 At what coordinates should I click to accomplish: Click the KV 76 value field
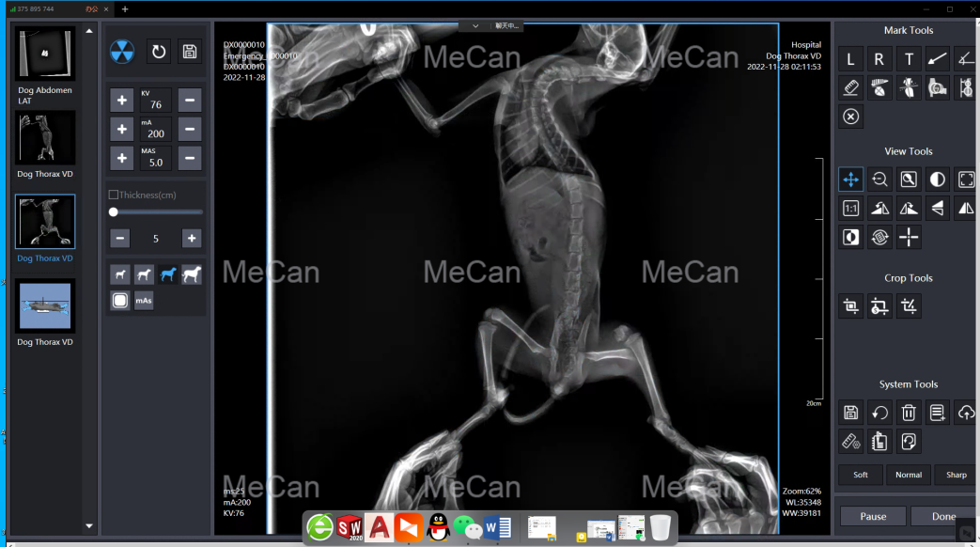tap(156, 100)
